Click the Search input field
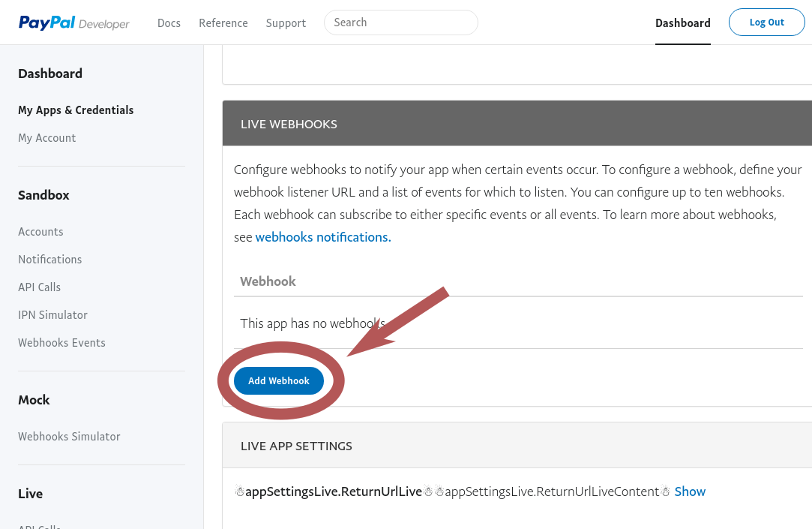This screenshot has height=529, width=812. pyautogui.click(x=400, y=23)
